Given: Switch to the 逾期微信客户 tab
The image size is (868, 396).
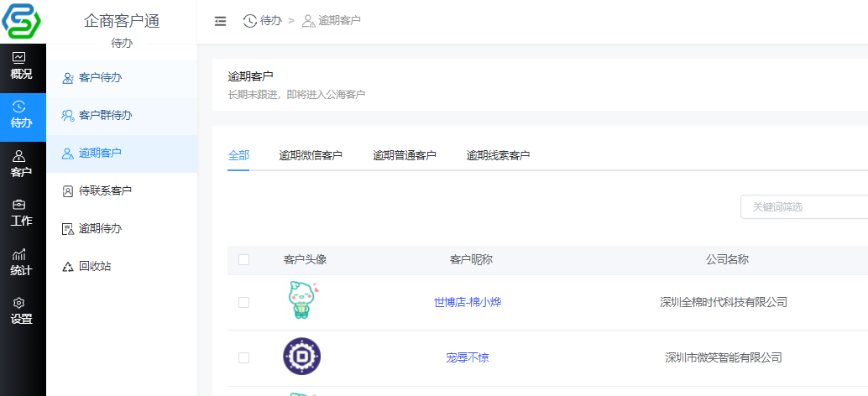Looking at the screenshot, I should (311, 155).
